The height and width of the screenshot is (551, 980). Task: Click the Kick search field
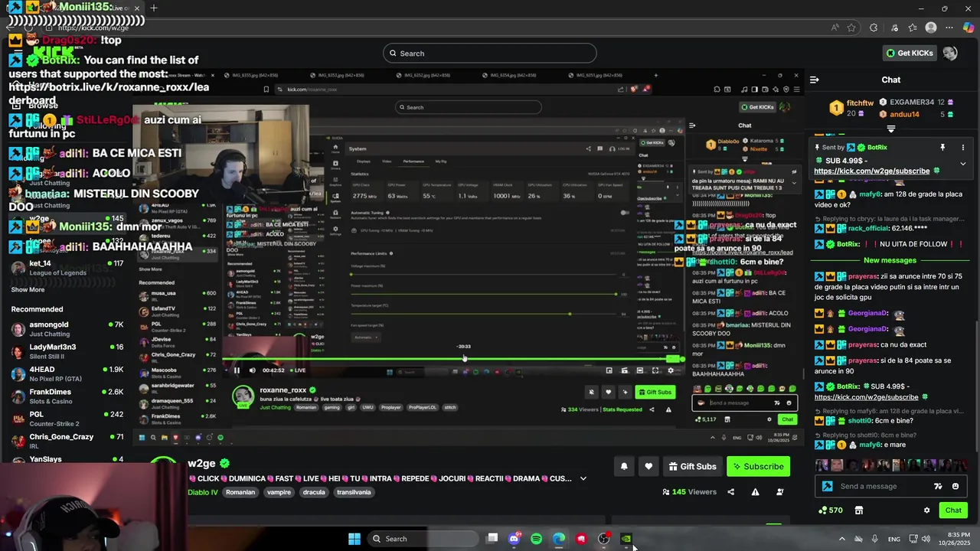click(490, 53)
